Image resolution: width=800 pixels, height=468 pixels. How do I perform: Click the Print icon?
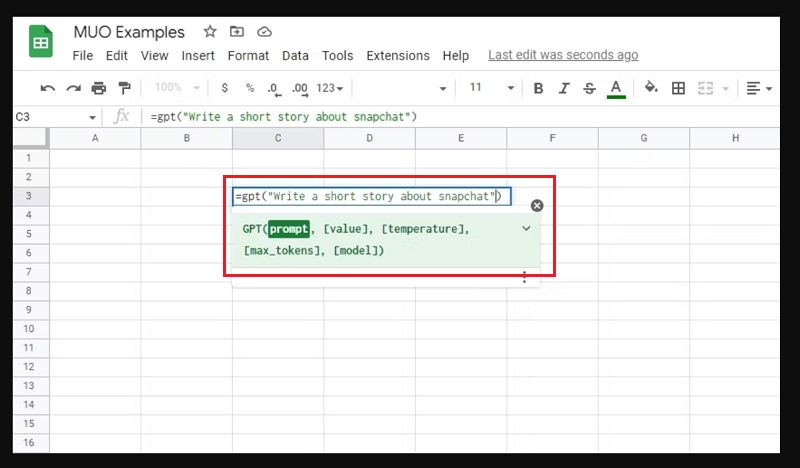coord(98,88)
